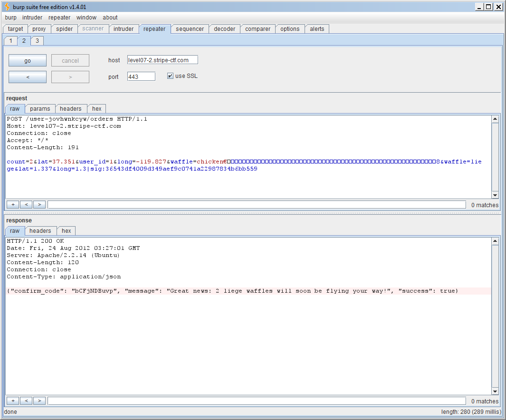
Task: Switch to the proxy tab
Action: tap(39, 29)
